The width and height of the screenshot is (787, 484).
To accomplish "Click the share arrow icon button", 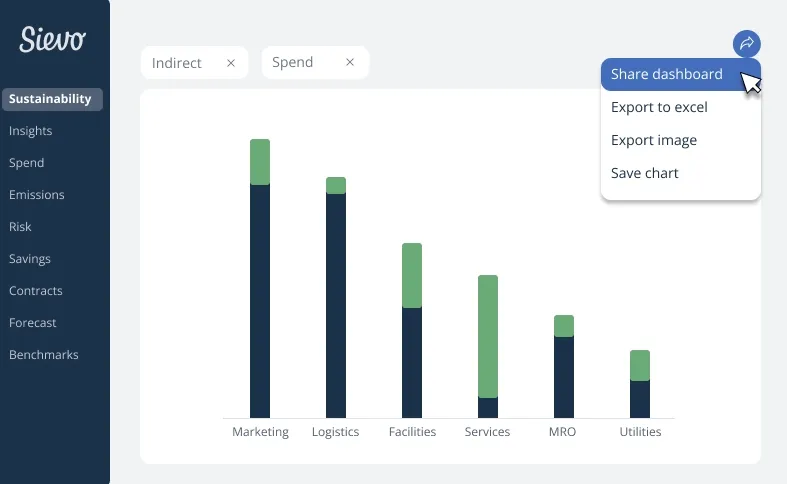I will tap(746, 44).
